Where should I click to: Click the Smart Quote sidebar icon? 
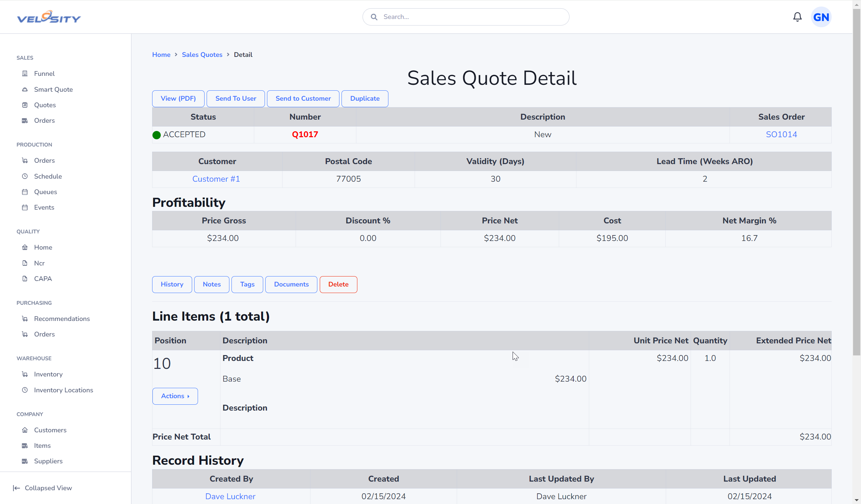pyautogui.click(x=25, y=89)
